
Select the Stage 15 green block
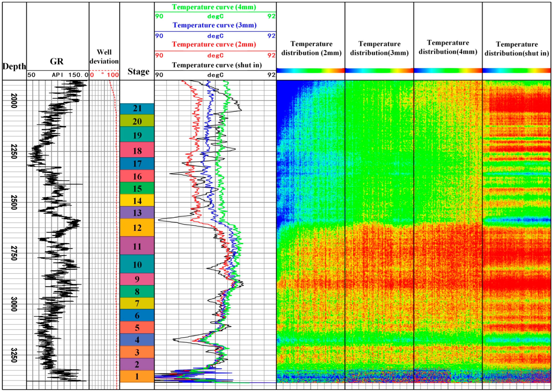(x=137, y=189)
